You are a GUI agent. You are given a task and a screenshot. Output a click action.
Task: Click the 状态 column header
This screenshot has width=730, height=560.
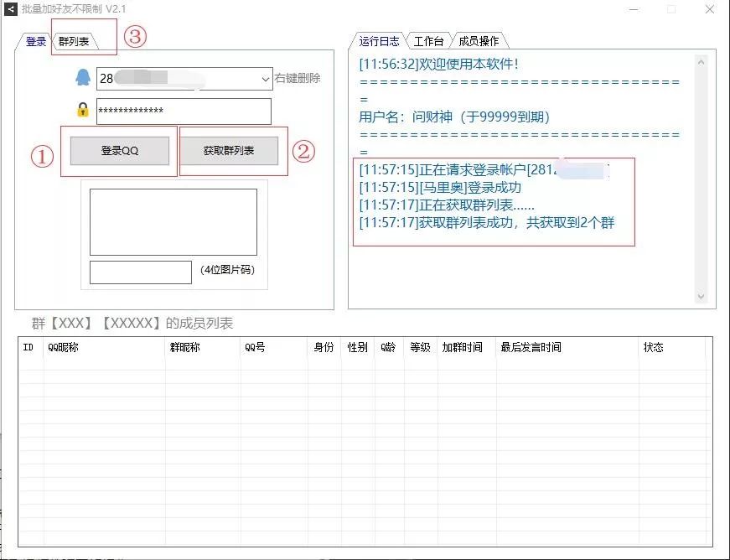coord(654,345)
